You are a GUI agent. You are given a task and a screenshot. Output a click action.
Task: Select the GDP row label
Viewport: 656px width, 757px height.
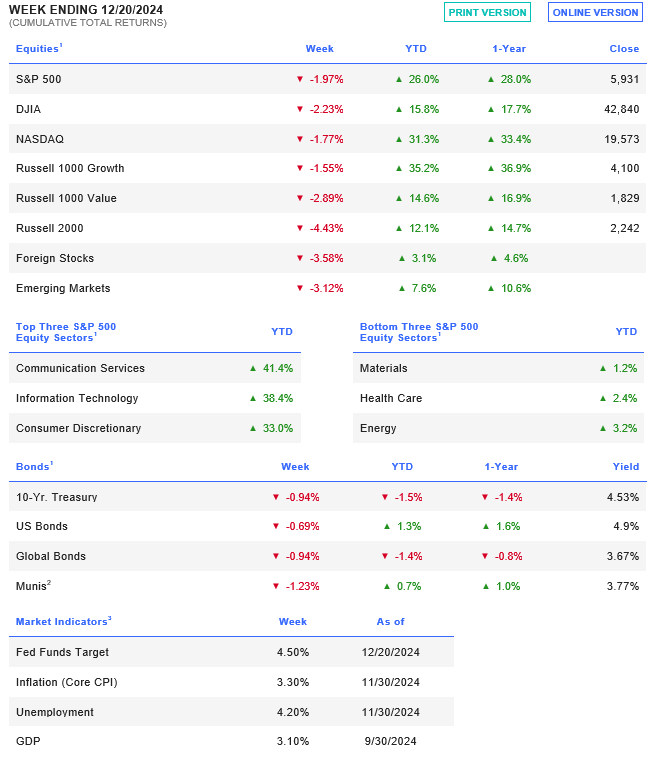click(x=28, y=741)
